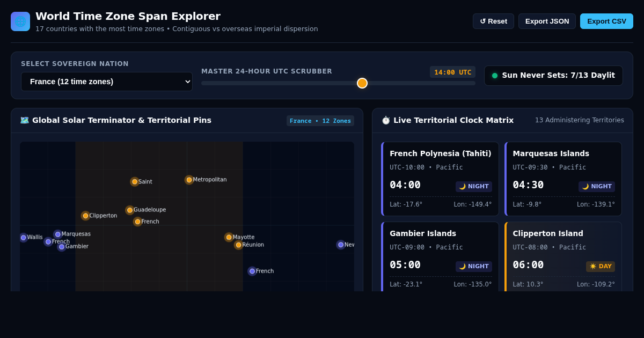Click the 04:30 time on Marquesas card
Viewport: 644px width, 338px height.
[x=528, y=185]
